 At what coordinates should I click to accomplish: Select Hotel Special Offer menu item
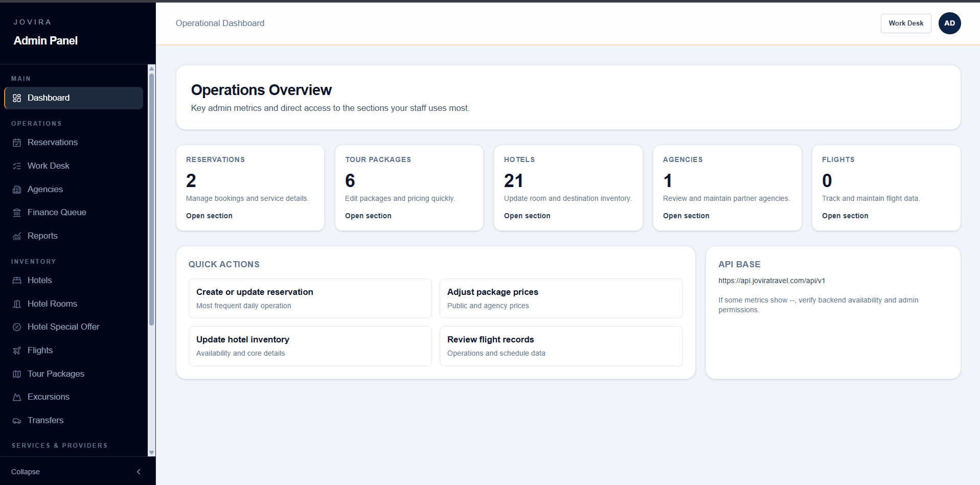(x=74, y=327)
